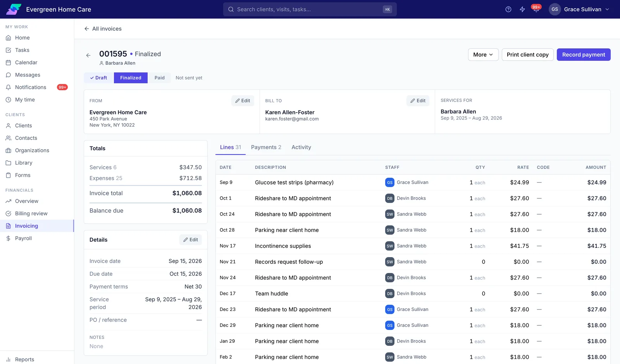Open My time in the sidebar
Viewport: 620px width, 364px height.
click(x=37, y=100)
